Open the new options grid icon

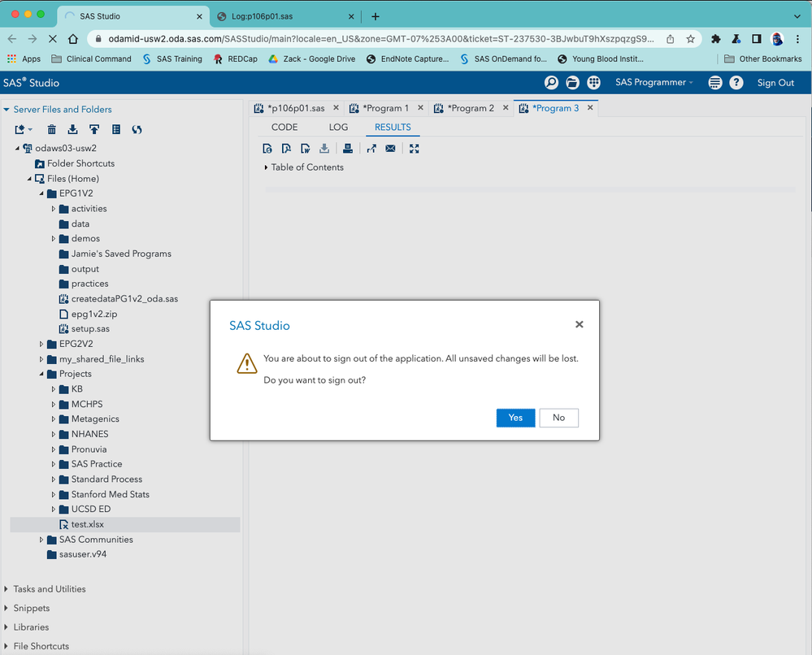pos(593,82)
